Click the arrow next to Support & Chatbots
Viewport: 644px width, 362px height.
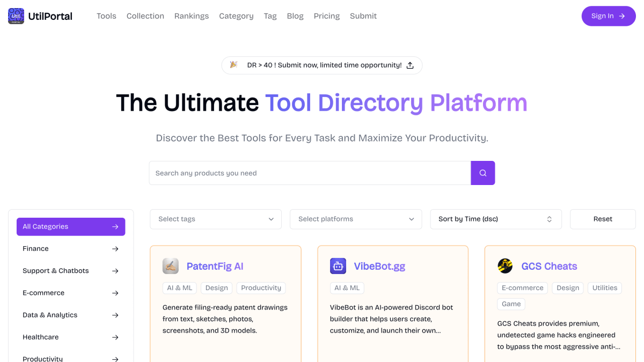[115, 271]
